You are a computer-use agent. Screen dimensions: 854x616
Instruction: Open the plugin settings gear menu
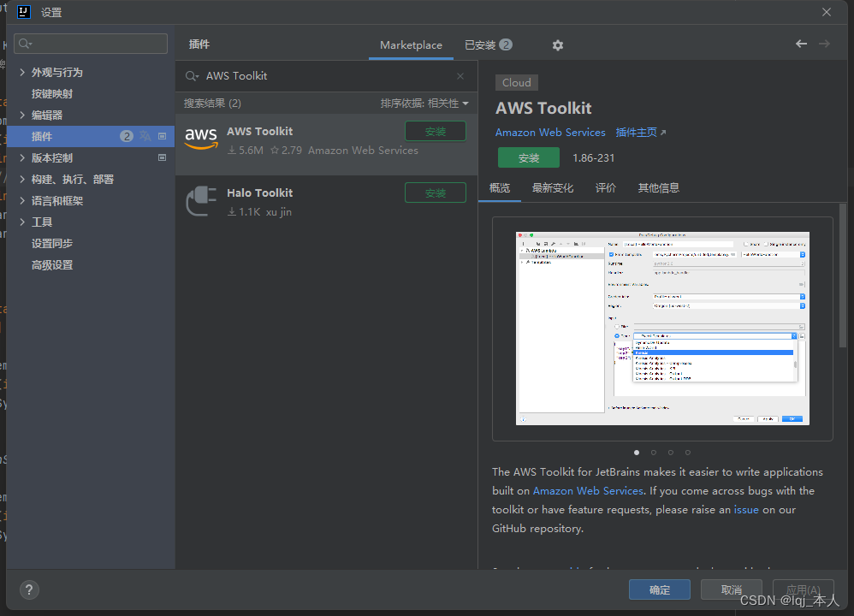pos(557,45)
